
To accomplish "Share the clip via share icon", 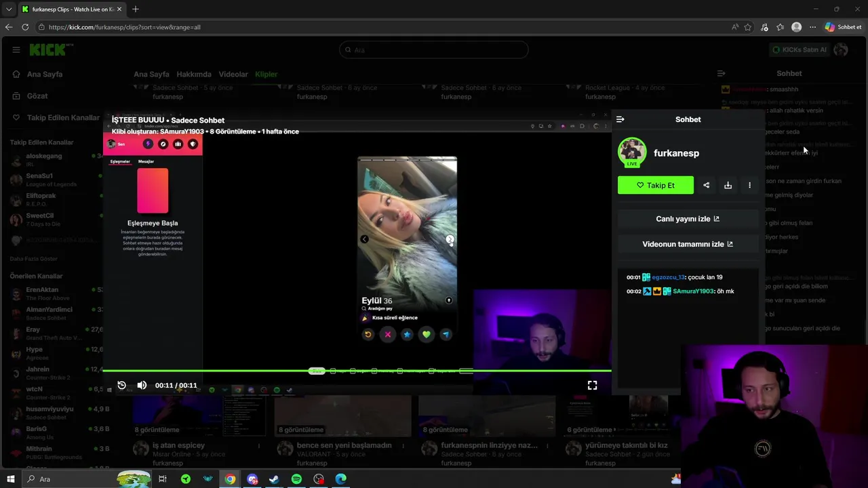I will 706,185.
